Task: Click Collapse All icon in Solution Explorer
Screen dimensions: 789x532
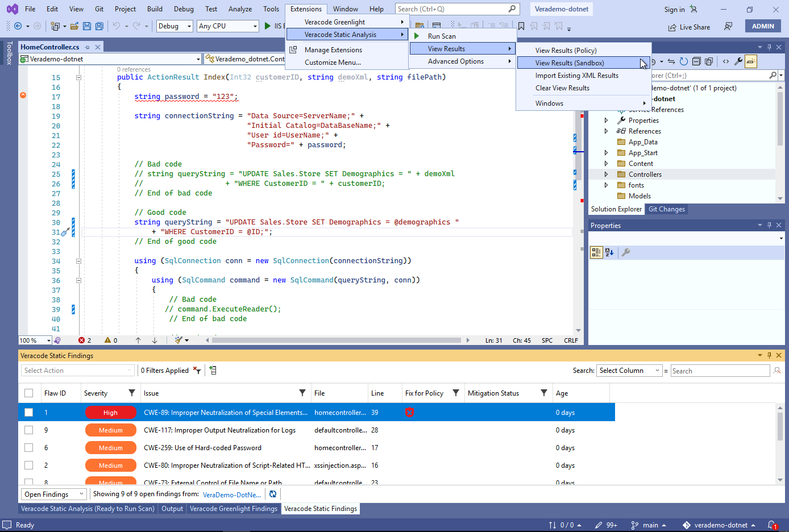Action: (x=696, y=61)
